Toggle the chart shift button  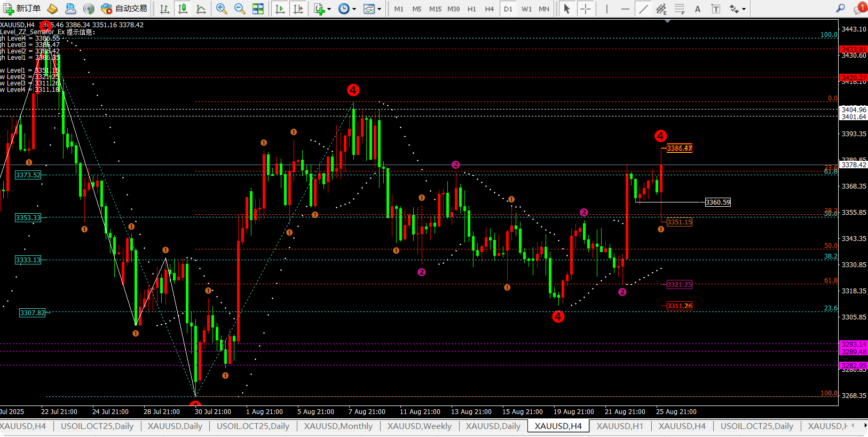298,9
